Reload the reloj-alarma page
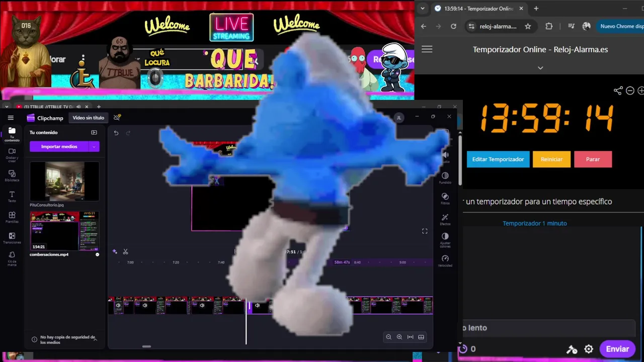This screenshot has height=362, width=644. 453,26
